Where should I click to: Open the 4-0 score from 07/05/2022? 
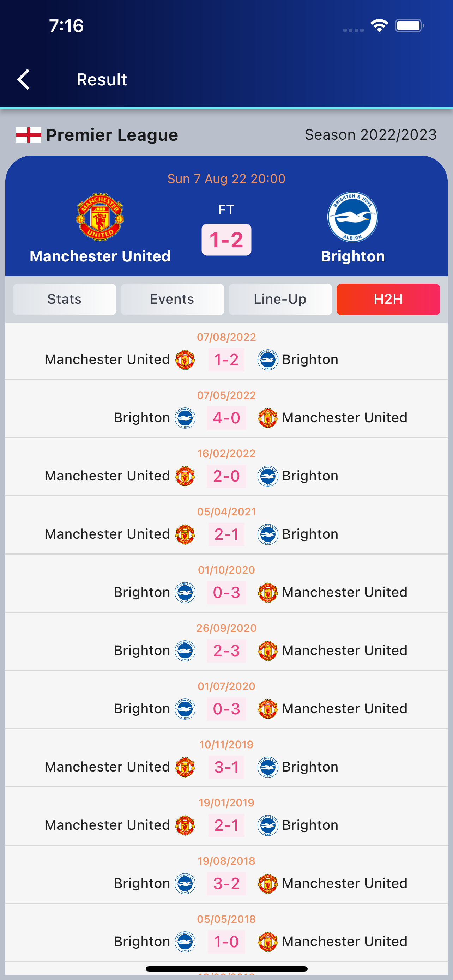(x=226, y=418)
